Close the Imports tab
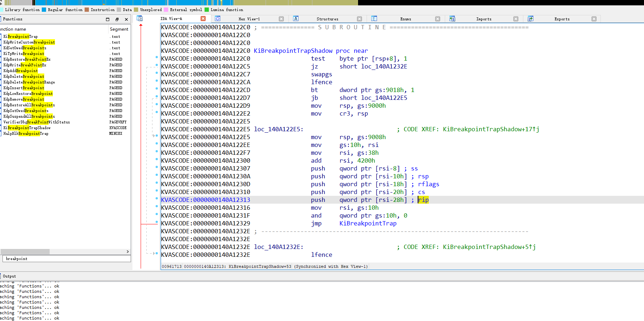The height and width of the screenshot is (321, 644). (x=516, y=19)
